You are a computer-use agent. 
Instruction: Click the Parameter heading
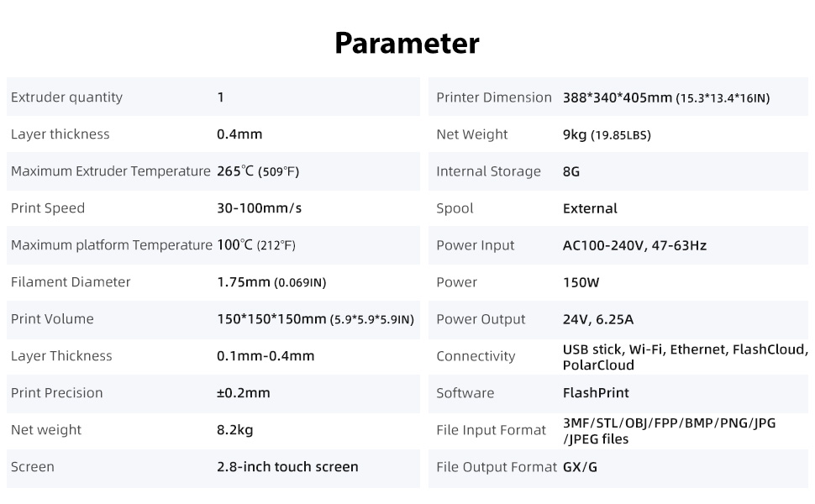407,43
